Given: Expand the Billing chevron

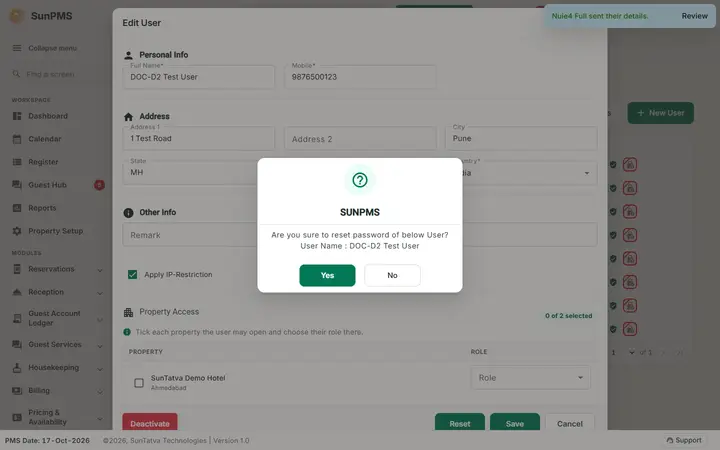Looking at the screenshot, I should click(x=100, y=392).
